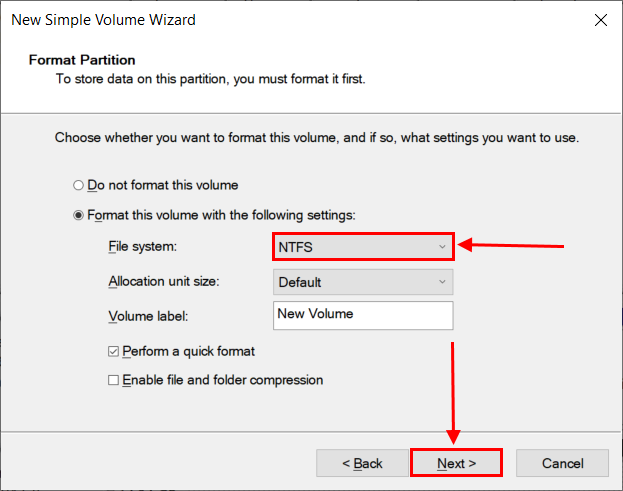Uncheck "Perform a quick format" checkbox

tap(113, 352)
